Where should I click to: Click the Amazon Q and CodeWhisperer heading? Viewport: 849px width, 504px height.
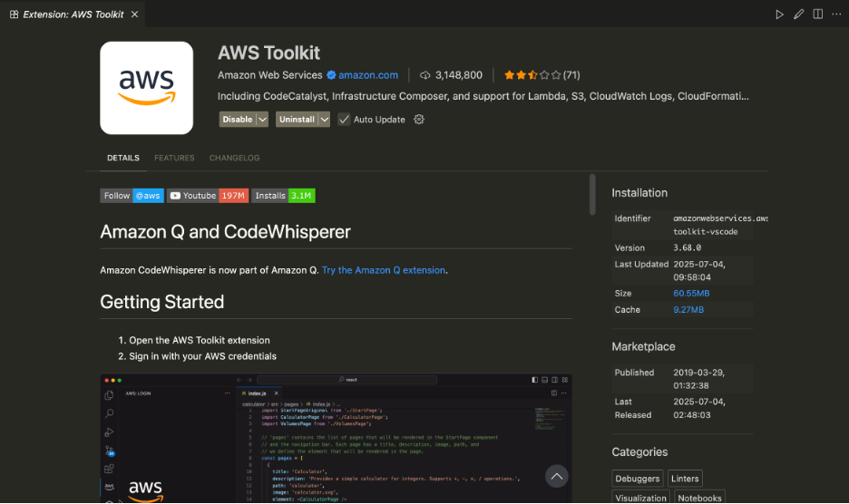(x=225, y=232)
